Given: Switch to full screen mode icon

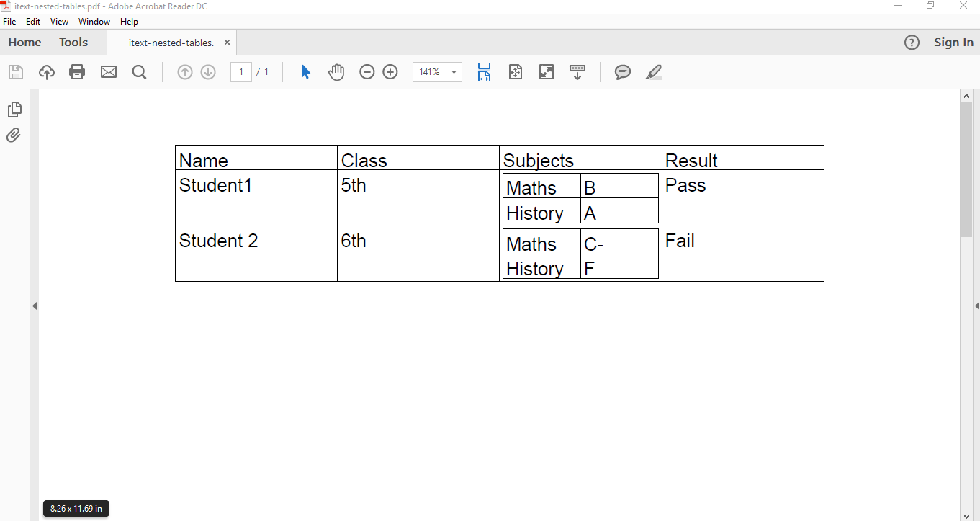Looking at the screenshot, I should (x=547, y=72).
